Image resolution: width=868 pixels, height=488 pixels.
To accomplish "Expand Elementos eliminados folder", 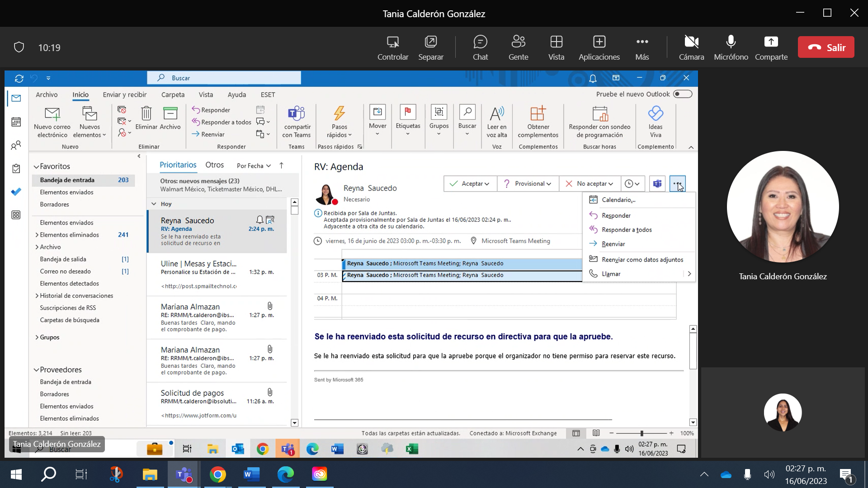I will click(x=37, y=235).
